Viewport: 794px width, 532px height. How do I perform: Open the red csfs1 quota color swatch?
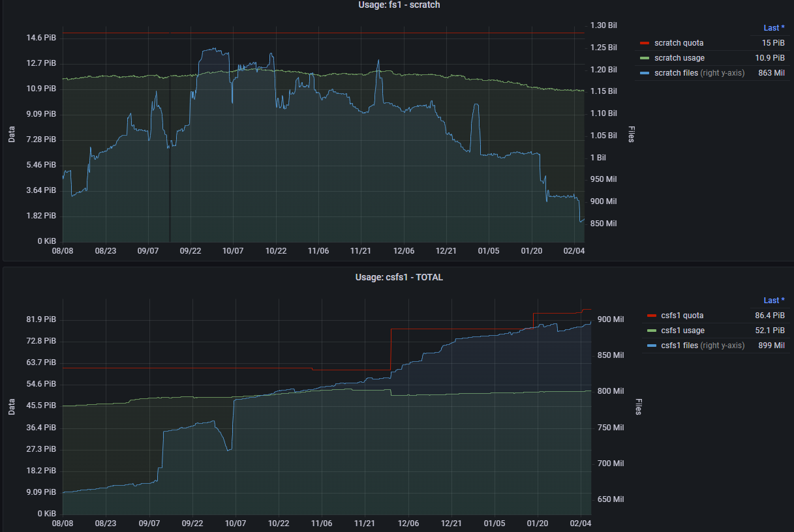(651, 316)
